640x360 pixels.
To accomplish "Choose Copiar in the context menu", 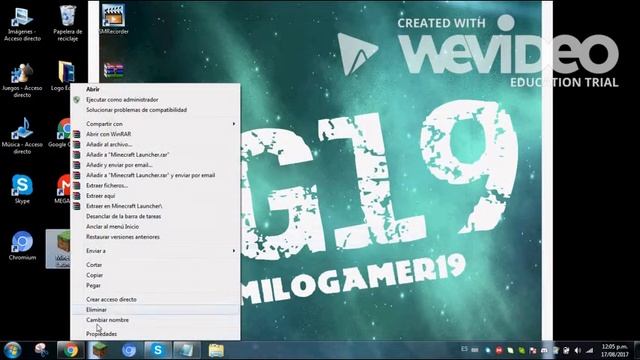I will (156, 275).
